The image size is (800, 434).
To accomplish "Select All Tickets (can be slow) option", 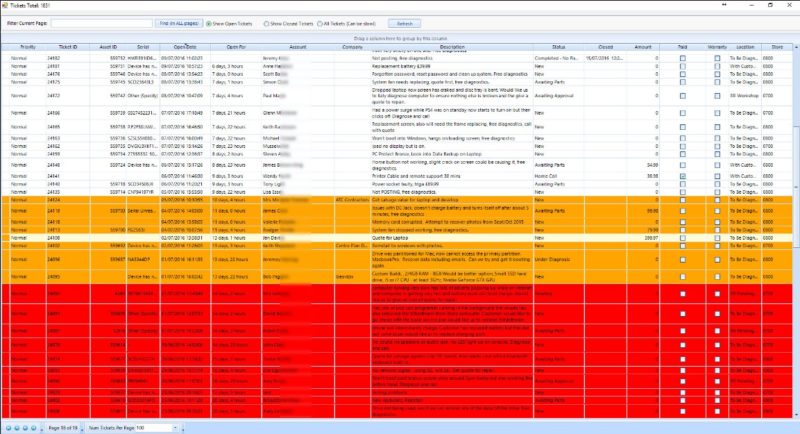I will [x=346, y=23].
